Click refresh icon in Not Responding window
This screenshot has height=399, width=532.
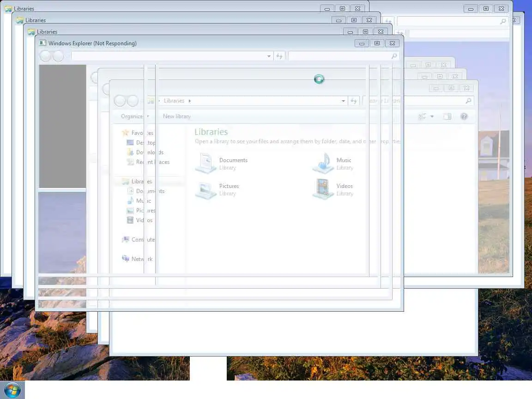[x=279, y=56]
